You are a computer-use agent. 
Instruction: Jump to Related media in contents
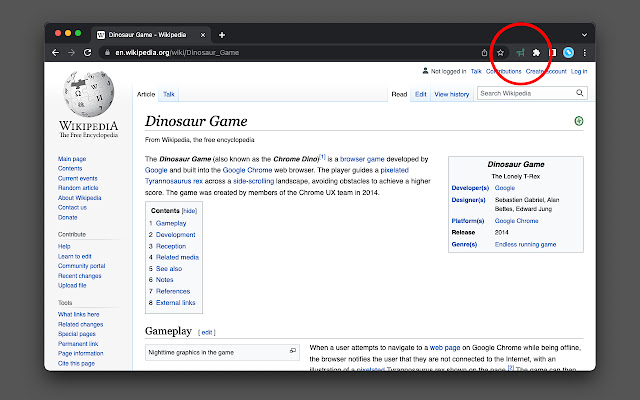click(x=177, y=257)
